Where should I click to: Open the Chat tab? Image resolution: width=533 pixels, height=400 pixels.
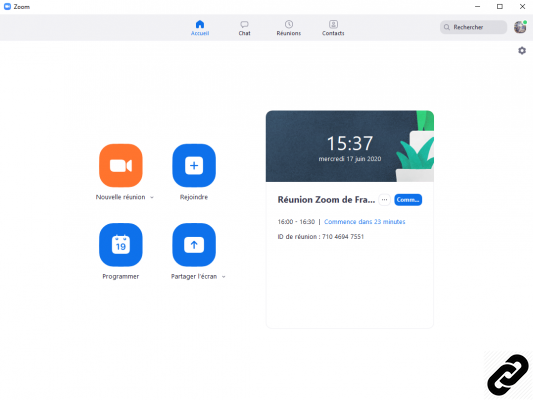[x=244, y=28]
